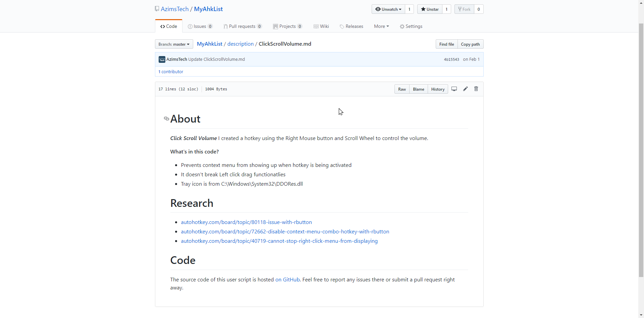
Task: Open file History
Action: 438,89
